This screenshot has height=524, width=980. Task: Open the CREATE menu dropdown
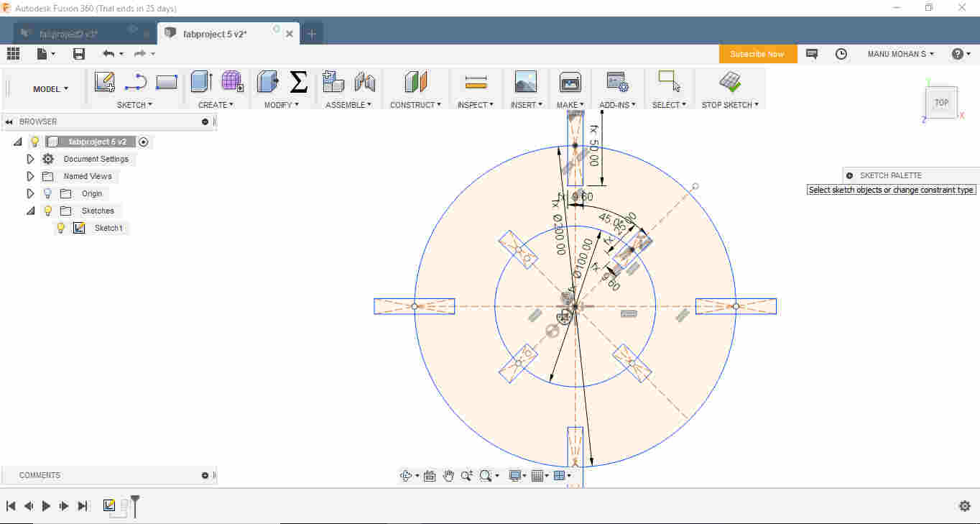[216, 105]
